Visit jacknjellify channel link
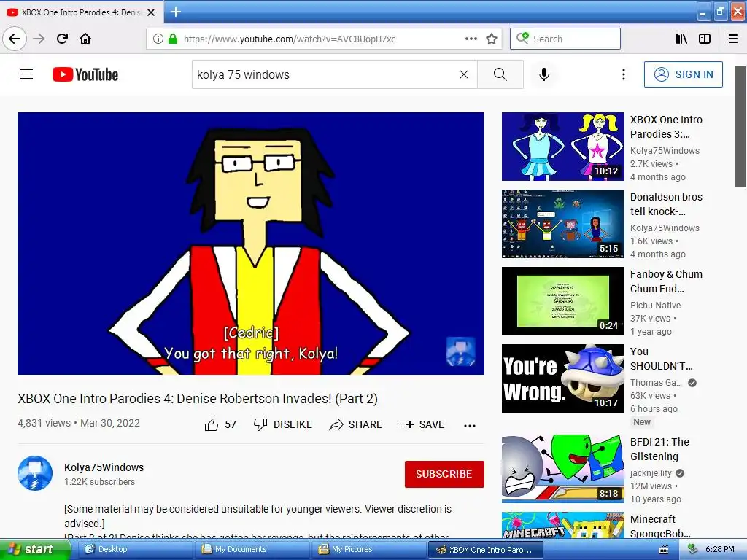 651,472
